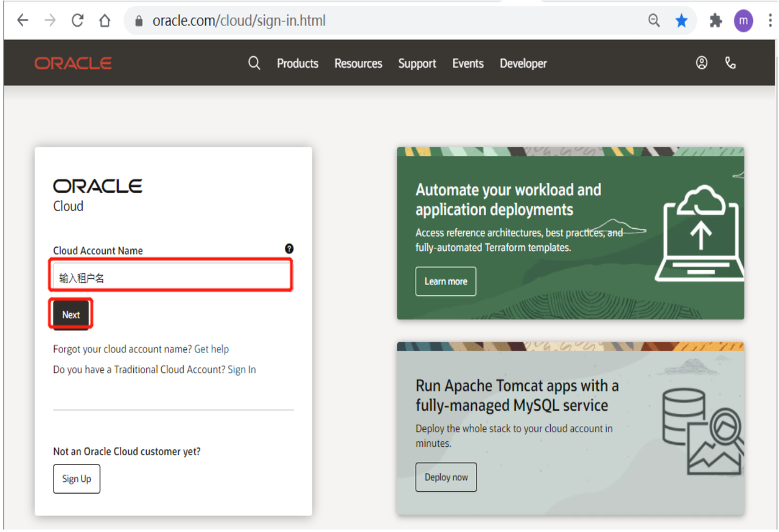Open the zoom indicator in address bar
779x532 pixels.
pyautogui.click(x=654, y=21)
